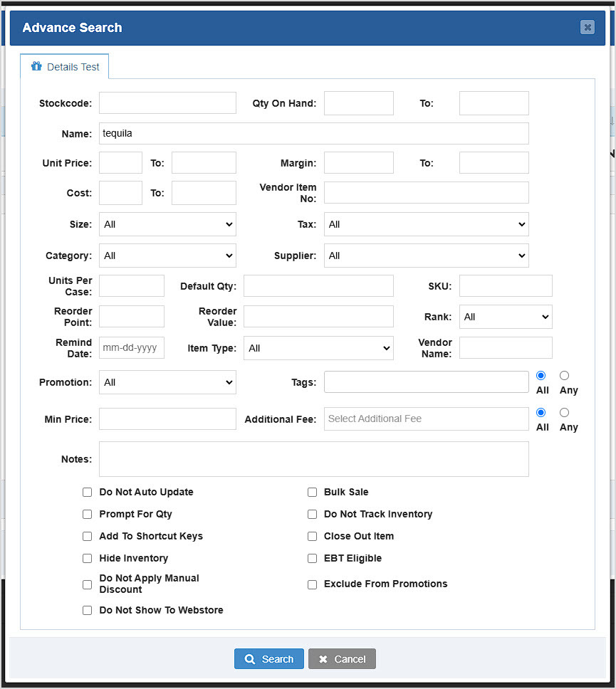Image resolution: width=616 pixels, height=689 pixels.
Task: Check the Hide Inventory box
Action: click(x=87, y=558)
